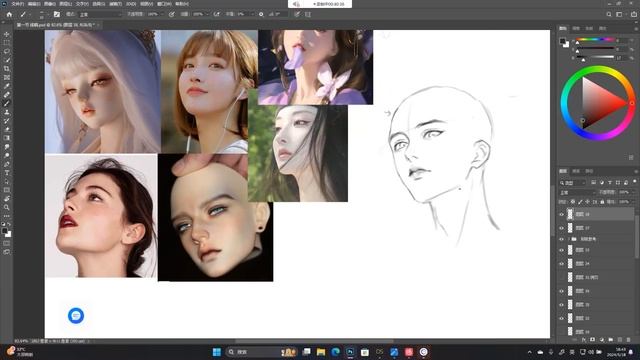
Task: Open brush settings panel icon in options bar
Action: click(57, 14)
